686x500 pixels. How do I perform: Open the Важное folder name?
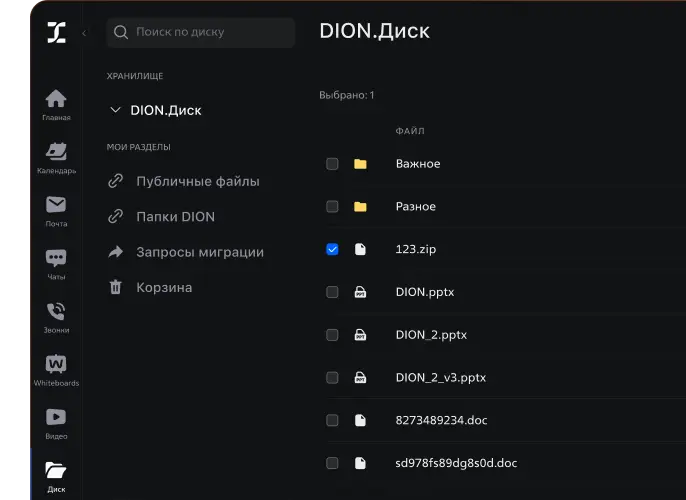tap(418, 164)
